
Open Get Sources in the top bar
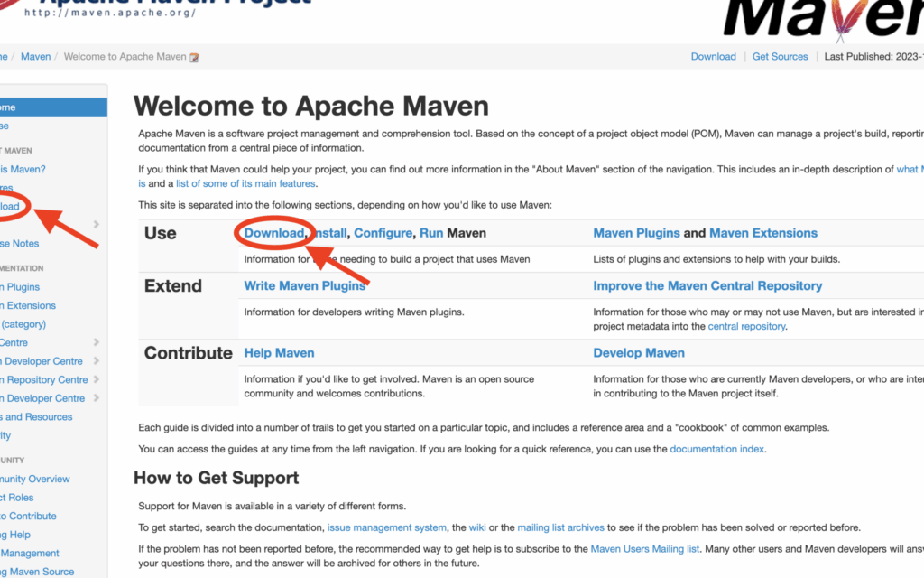[x=780, y=56]
